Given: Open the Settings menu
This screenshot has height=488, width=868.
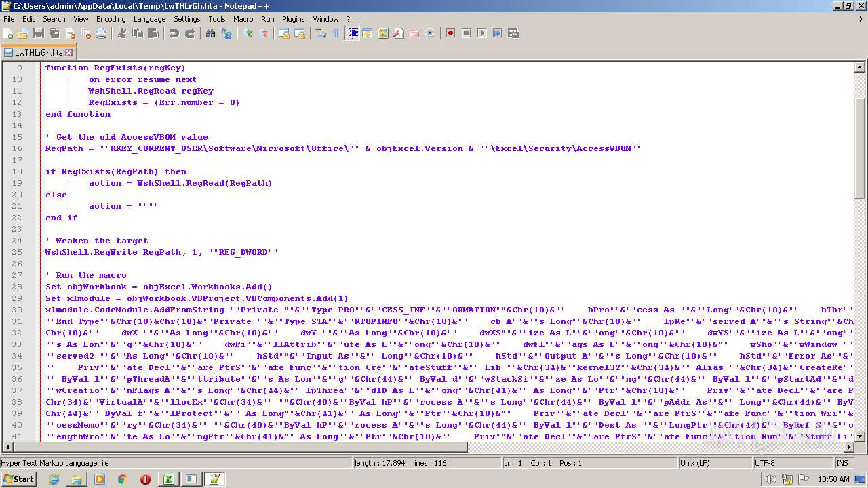Looking at the screenshot, I should click(187, 19).
